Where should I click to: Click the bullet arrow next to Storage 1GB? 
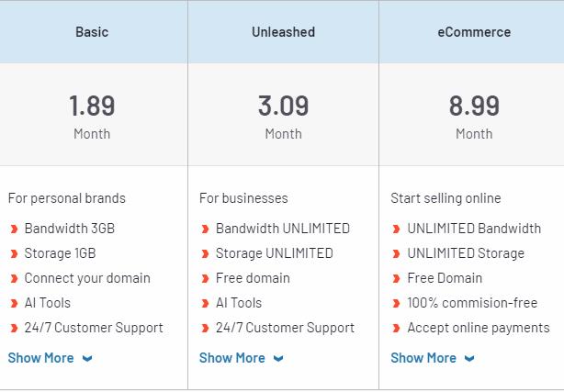[x=14, y=253]
